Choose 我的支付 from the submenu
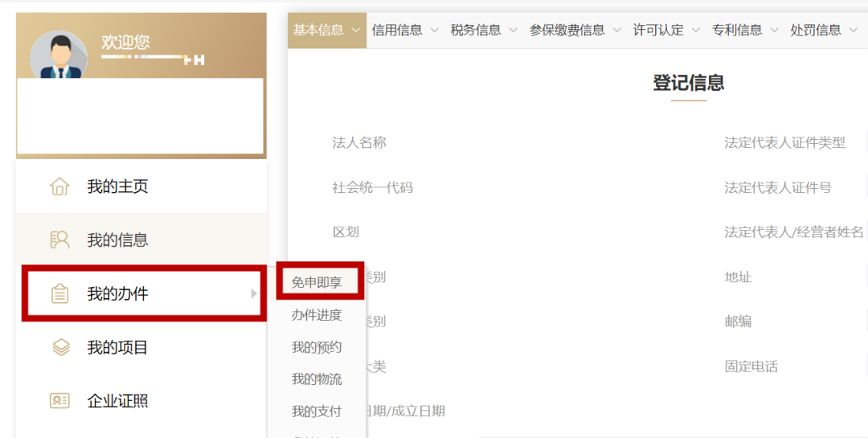The width and height of the screenshot is (868, 438). coord(317,411)
